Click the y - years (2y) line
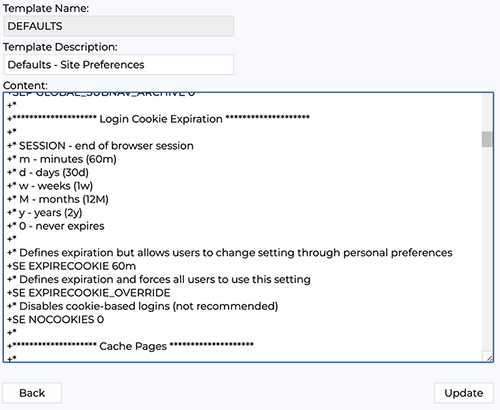 (x=45, y=212)
